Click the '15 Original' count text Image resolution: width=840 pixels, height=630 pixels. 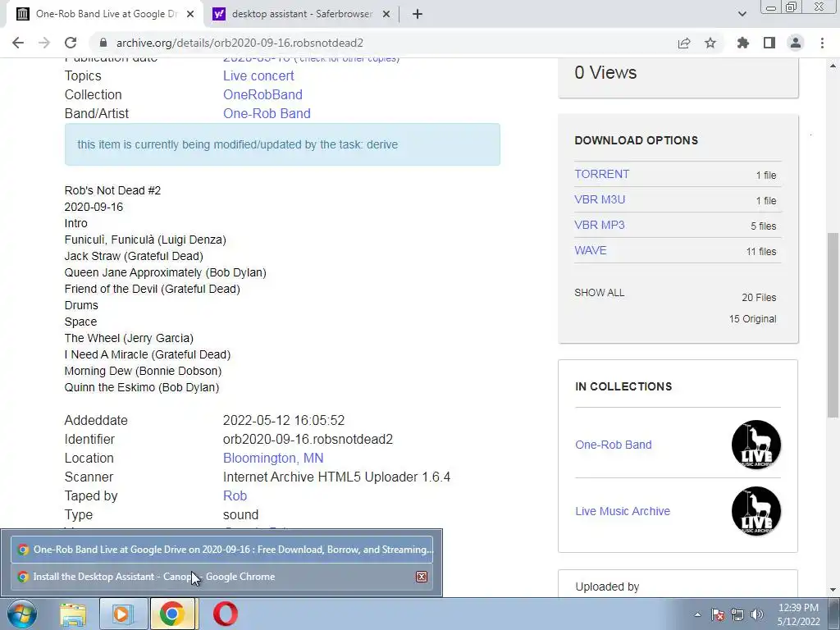pos(752,319)
